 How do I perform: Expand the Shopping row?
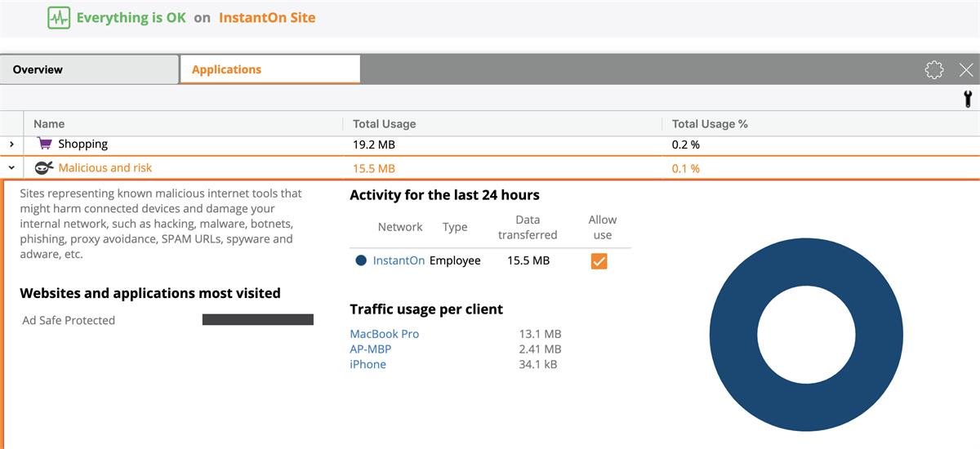tap(11, 144)
